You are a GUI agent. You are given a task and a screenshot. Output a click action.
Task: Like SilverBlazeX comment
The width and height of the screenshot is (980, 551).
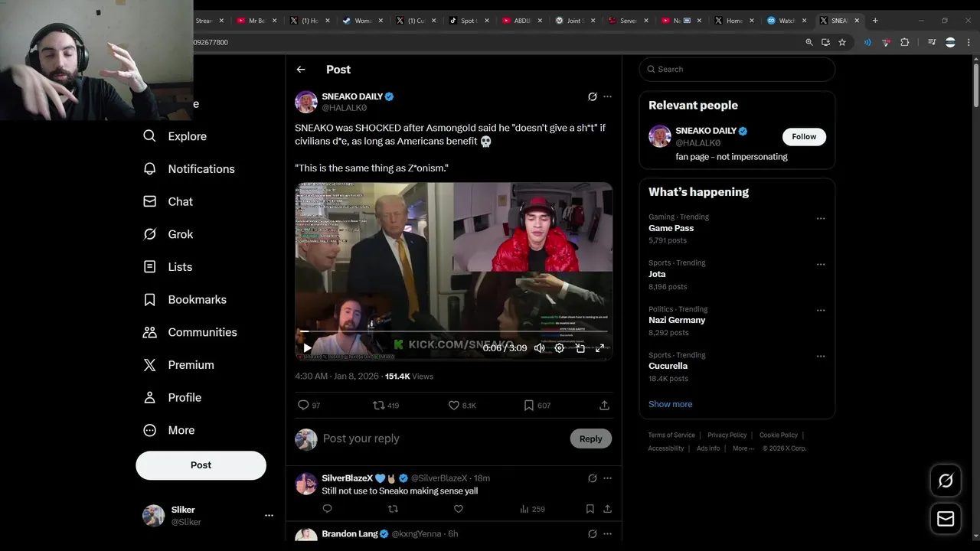click(458, 509)
